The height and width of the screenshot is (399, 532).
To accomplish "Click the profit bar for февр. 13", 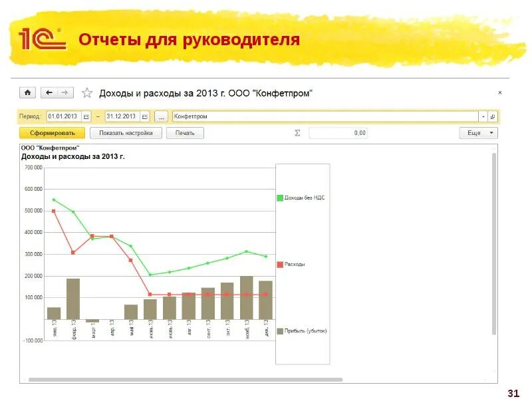I will coord(73,299).
